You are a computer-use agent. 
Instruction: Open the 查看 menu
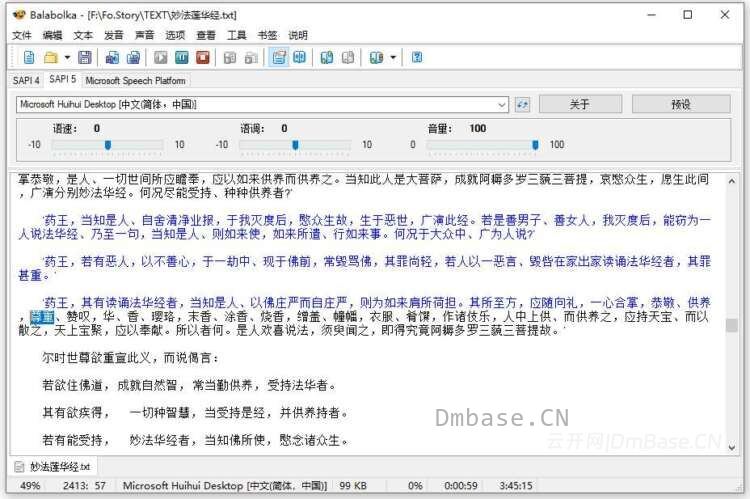tap(206, 35)
